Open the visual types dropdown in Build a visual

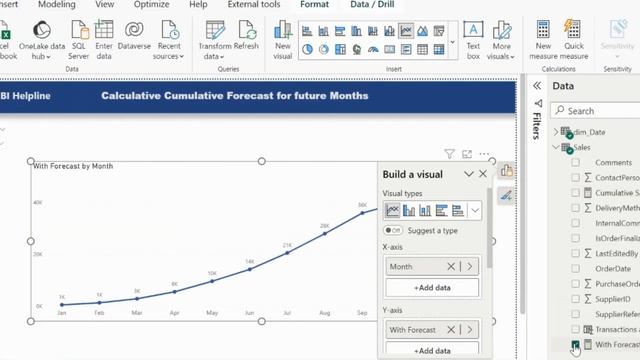click(x=475, y=211)
